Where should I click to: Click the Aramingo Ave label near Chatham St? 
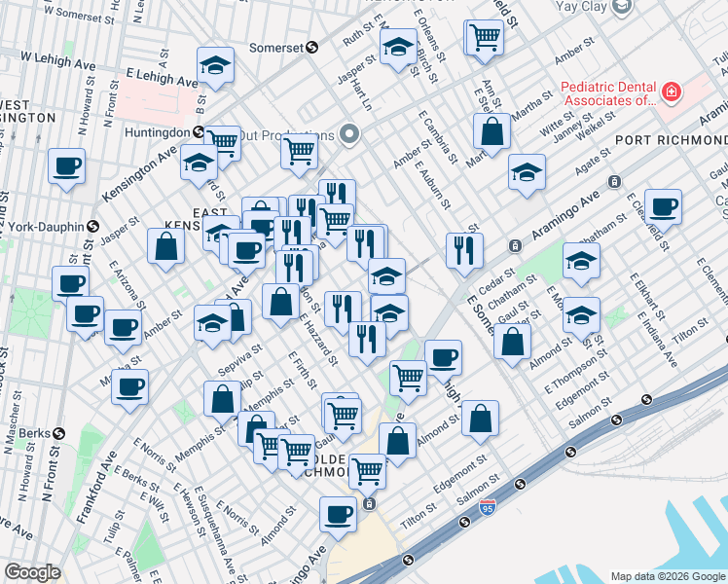(x=566, y=215)
